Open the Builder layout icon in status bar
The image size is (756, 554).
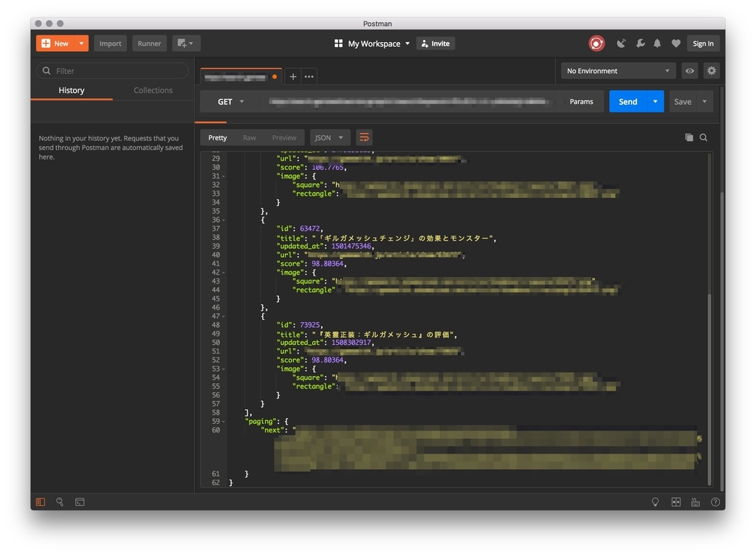click(676, 502)
